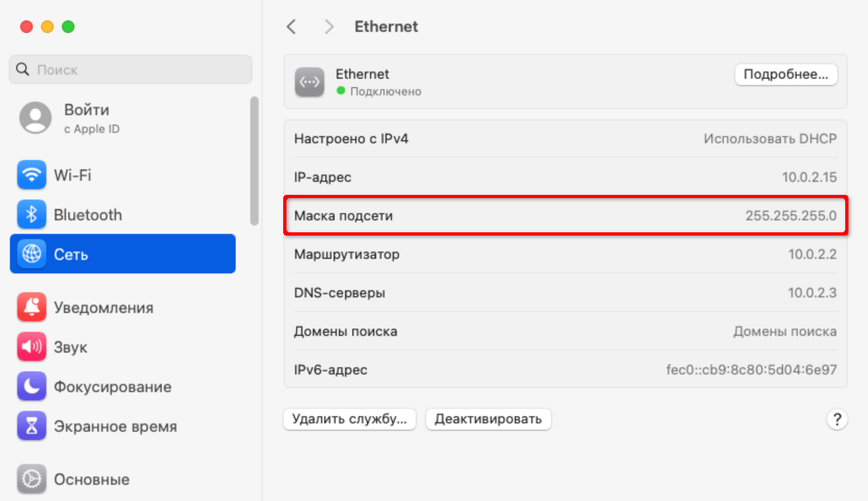
Task: Open help with the question mark button
Action: pos(837,419)
